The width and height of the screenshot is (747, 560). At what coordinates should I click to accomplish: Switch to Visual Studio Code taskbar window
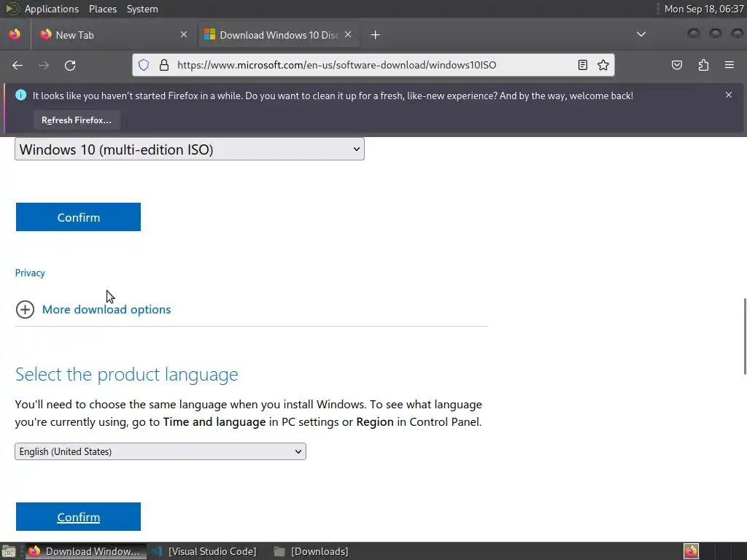(205, 551)
